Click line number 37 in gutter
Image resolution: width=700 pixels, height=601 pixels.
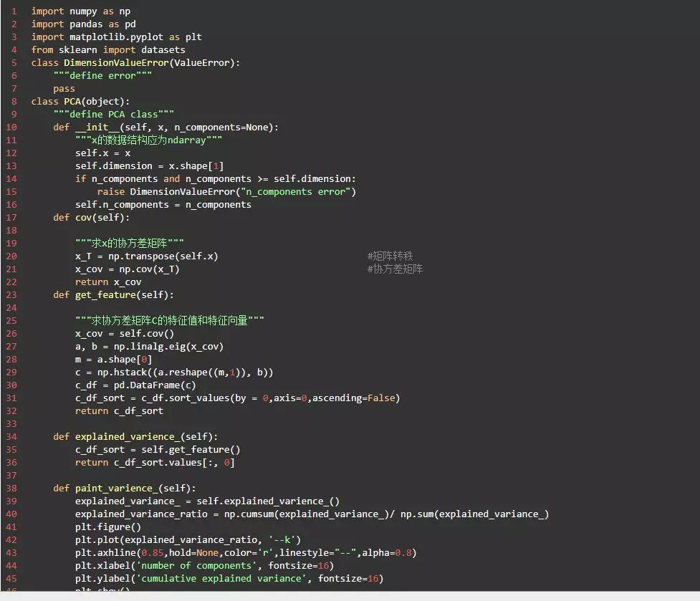[11, 476]
